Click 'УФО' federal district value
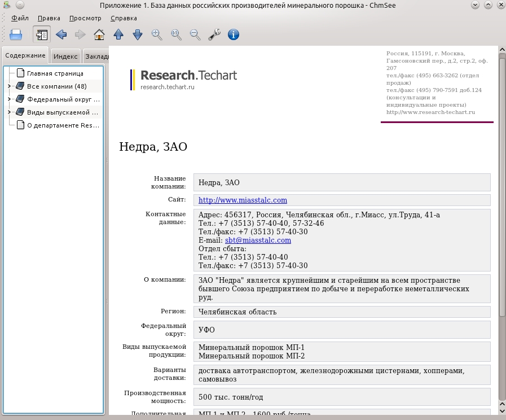Screen dimensions: 506x420 point(206,330)
